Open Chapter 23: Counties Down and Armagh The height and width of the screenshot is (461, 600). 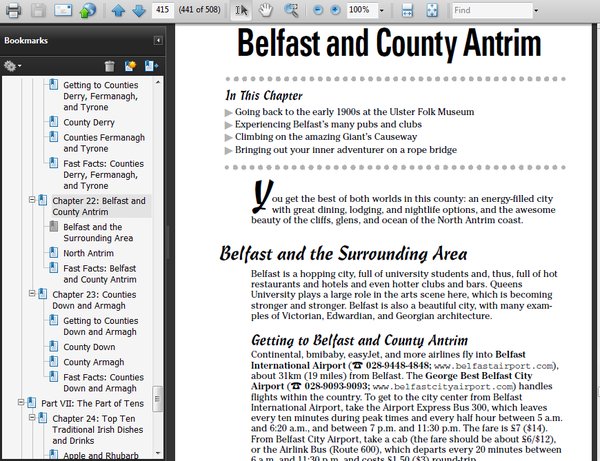tap(94, 300)
